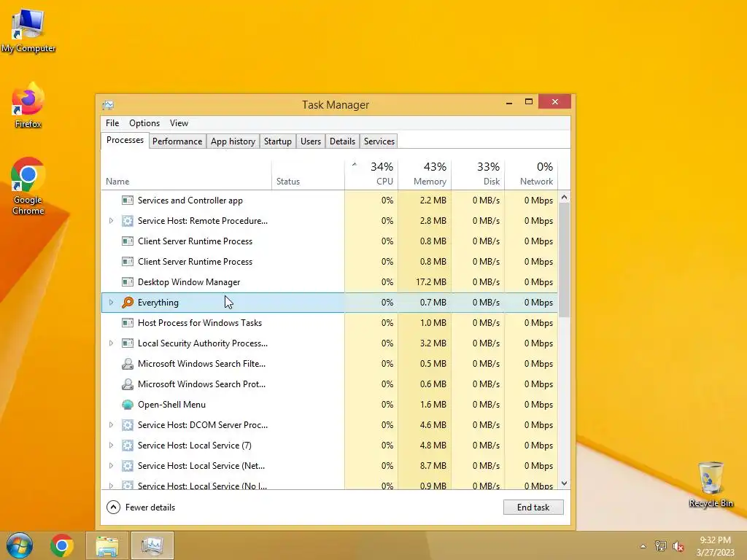The height and width of the screenshot is (560, 747).
Task: Click the scrollbar down arrow
Action: (564, 483)
